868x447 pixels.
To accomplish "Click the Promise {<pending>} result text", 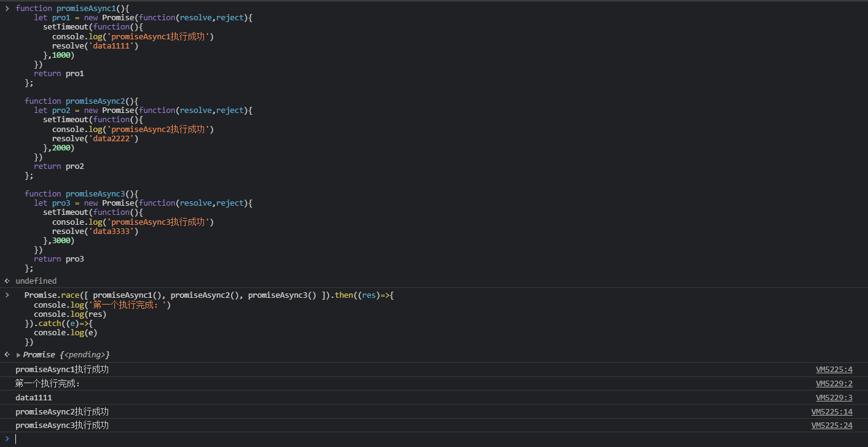I will pyautogui.click(x=66, y=355).
